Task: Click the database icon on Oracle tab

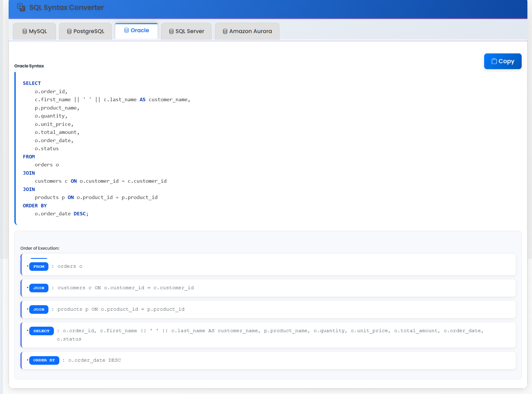Action: click(126, 30)
